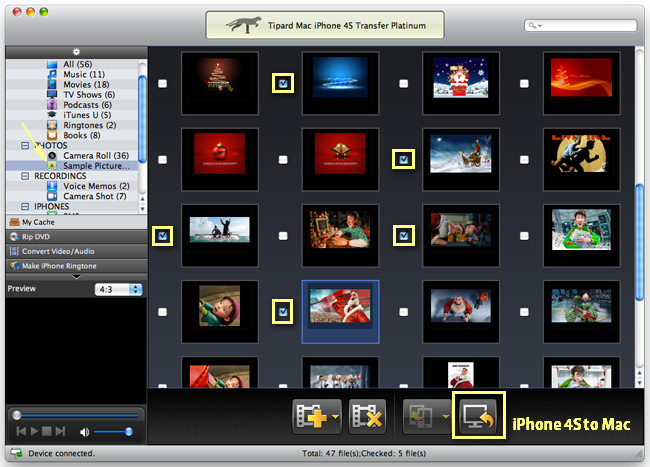Viewport: 650px width, 467px height.
Task: Open the Podcasts (6) icon
Action: point(52,105)
